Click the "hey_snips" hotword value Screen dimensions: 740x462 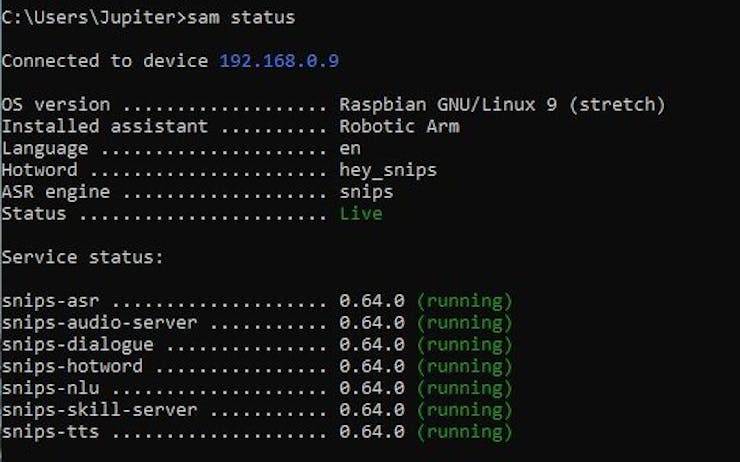coord(388,170)
